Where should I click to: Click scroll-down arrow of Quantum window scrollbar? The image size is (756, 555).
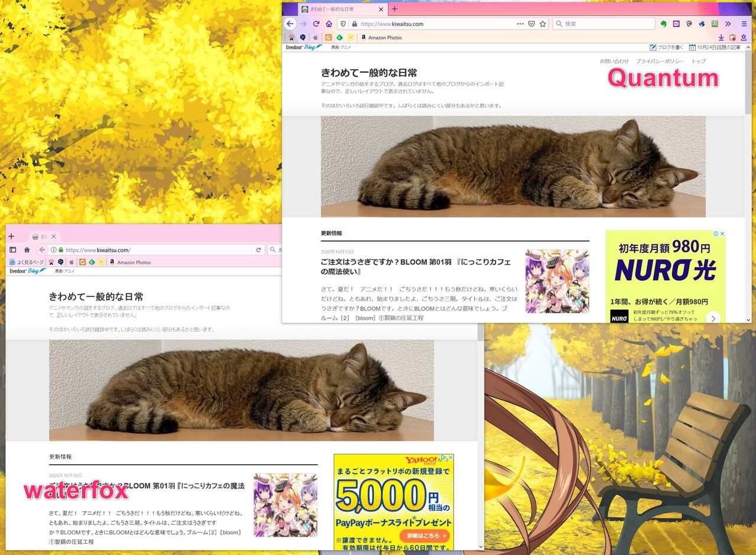pyautogui.click(x=748, y=320)
